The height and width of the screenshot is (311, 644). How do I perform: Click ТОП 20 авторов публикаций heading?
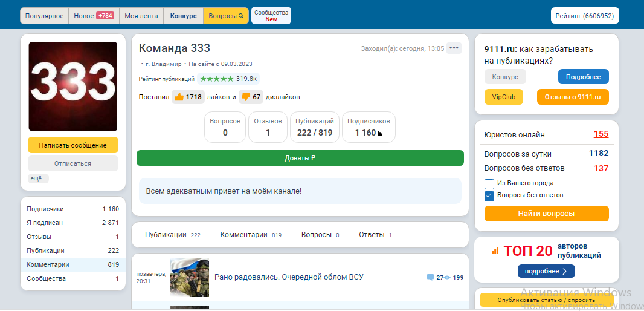click(552, 250)
